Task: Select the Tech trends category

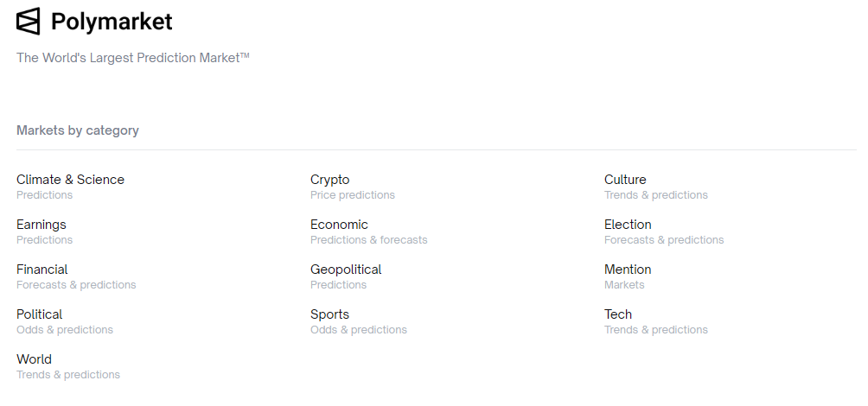Action: [618, 314]
